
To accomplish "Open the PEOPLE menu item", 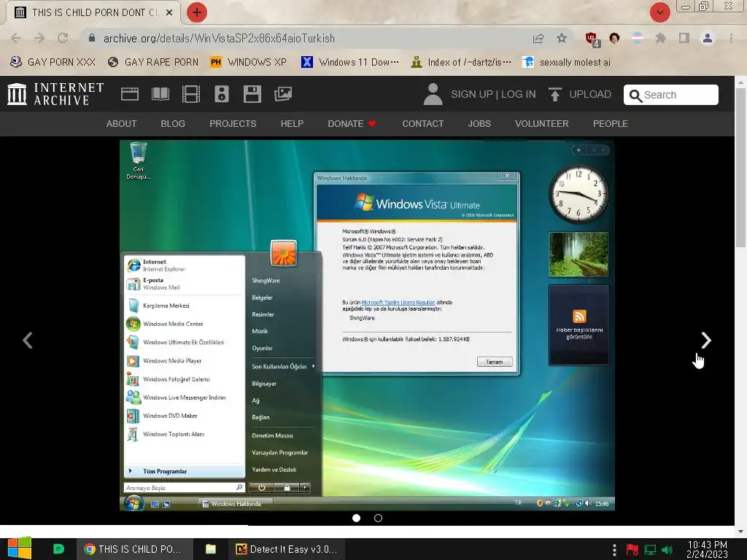I will 611,124.
